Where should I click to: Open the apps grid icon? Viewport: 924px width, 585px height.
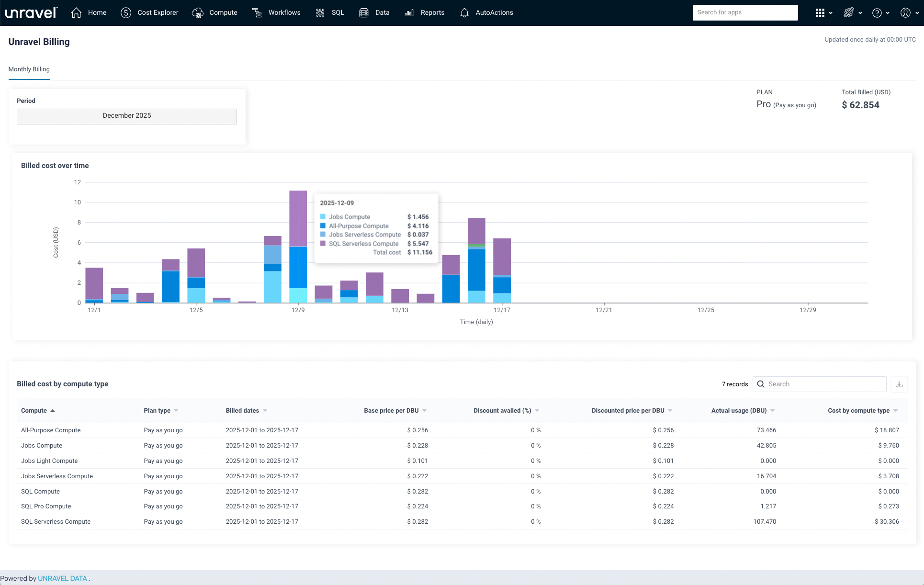point(820,13)
